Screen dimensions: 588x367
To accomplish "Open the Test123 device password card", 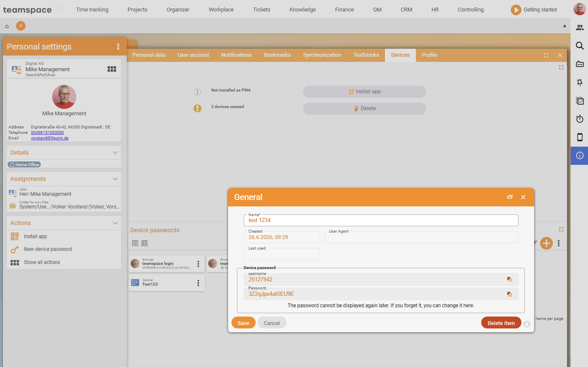I will 167,283.
